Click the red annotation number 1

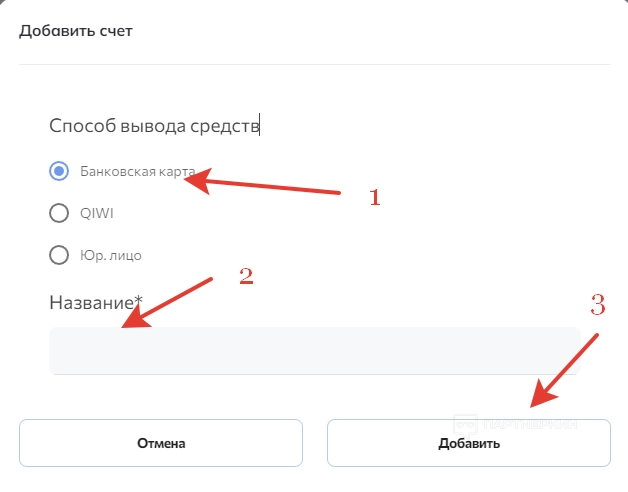click(x=375, y=197)
